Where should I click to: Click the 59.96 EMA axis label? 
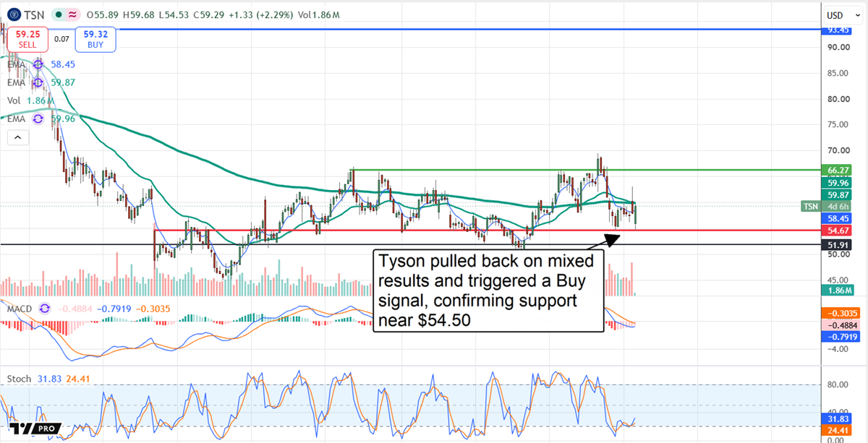point(838,183)
